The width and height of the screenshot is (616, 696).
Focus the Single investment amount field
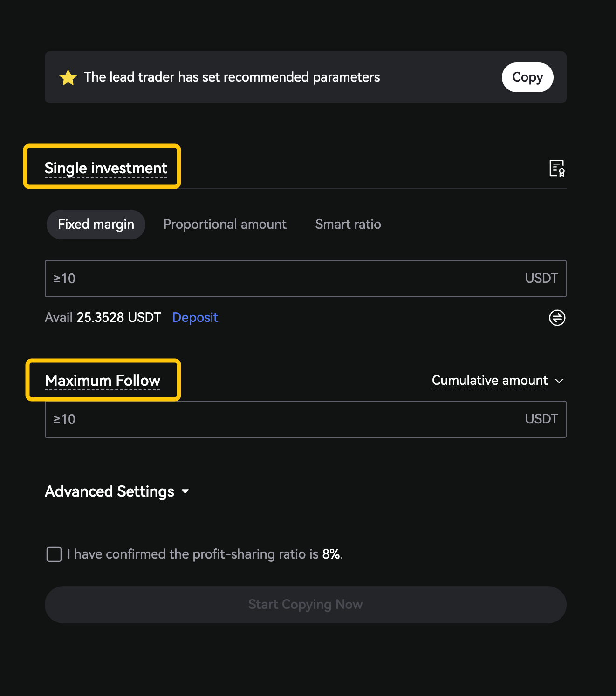click(280, 279)
